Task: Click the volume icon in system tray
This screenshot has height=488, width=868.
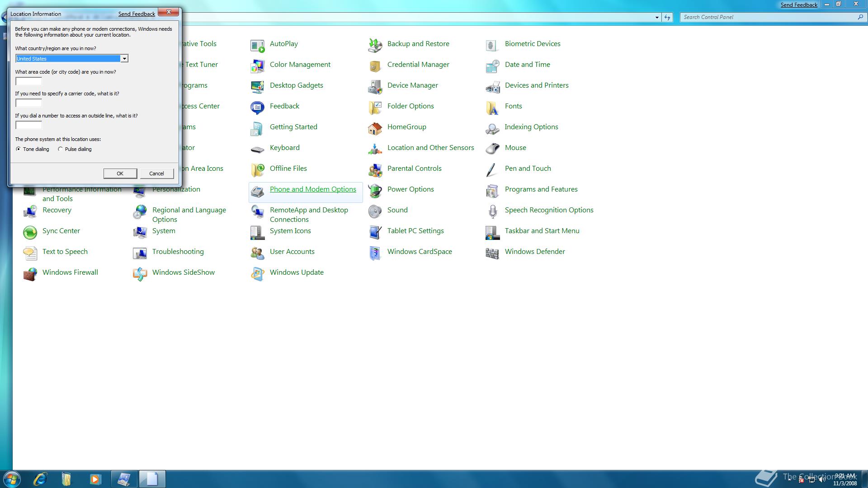Action: [x=822, y=480]
